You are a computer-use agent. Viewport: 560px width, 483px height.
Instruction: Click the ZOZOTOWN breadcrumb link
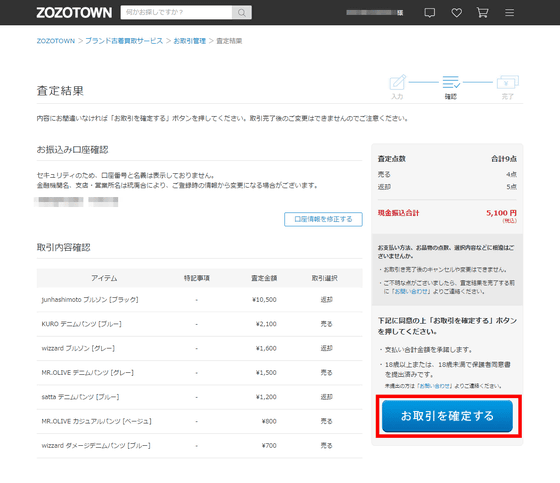56,41
